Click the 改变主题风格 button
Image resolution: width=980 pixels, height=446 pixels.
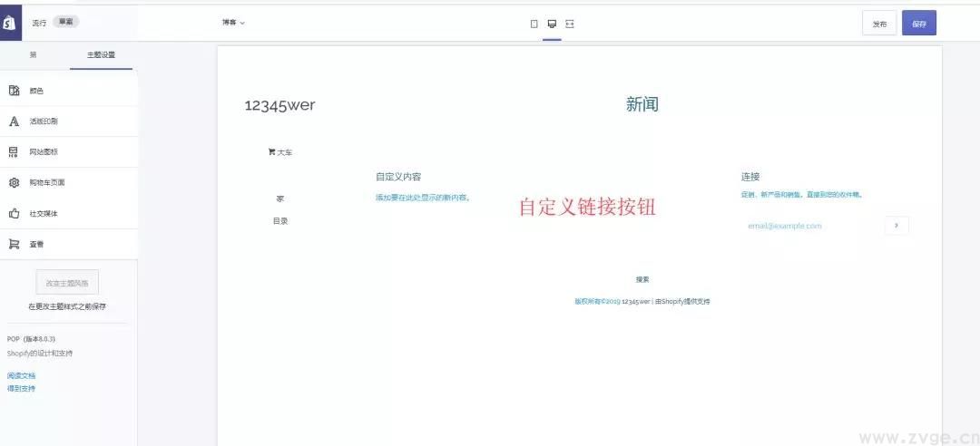coord(67,283)
